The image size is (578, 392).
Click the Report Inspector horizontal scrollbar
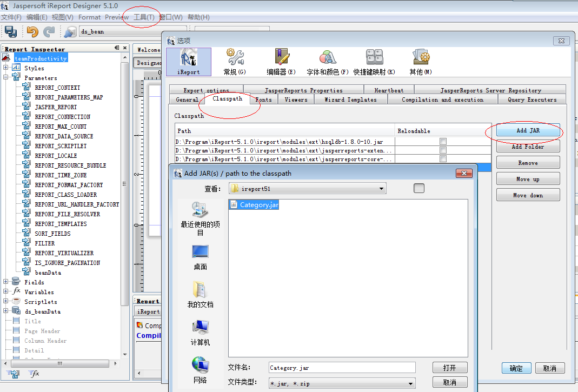[60, 363]
